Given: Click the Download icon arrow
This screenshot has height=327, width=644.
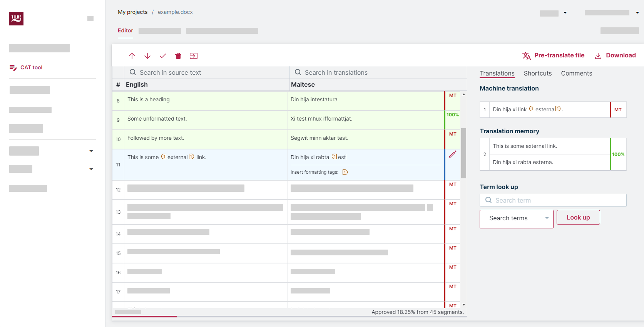Looking at the screenshot, I should tap(598, 56).
